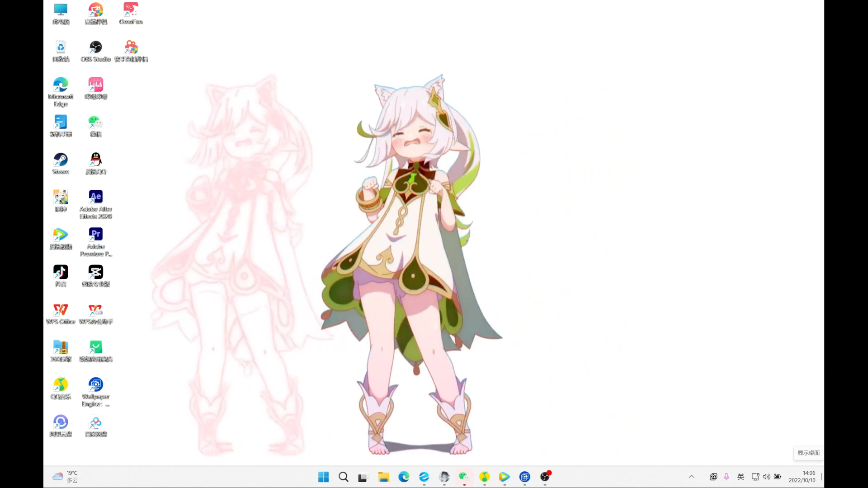Open the 腾讯QQ penguin shortcut

(x=96, y=164)
